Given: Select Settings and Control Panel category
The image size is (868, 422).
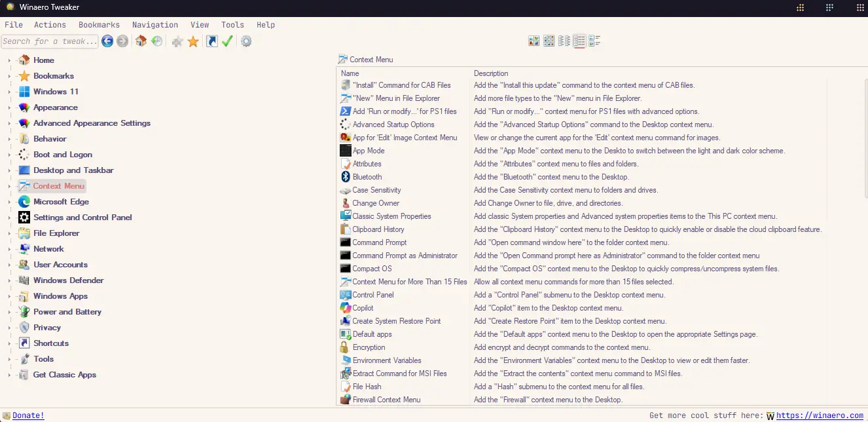Looking at the screenshot, I should (x=82, y=218).
